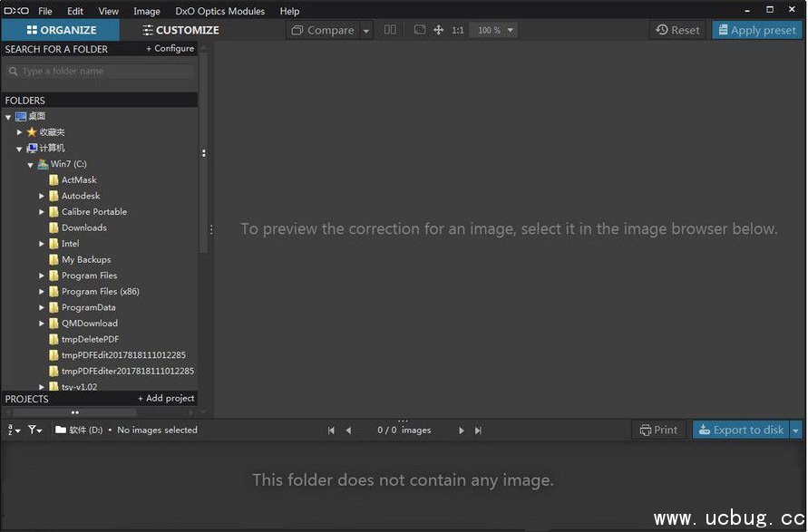The image size is (808, 532).
Task: Expand the Autodesk folder arrow
Action: (x=42, y=196)
